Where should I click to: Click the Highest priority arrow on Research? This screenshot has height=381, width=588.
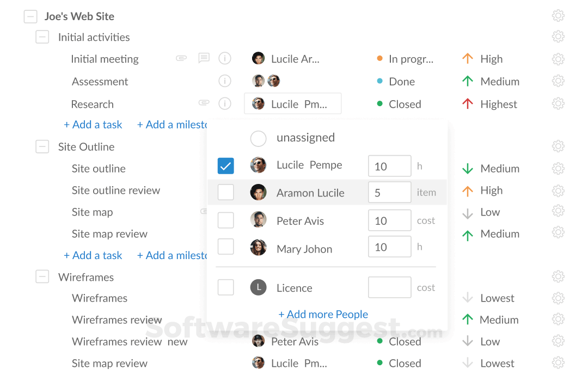(x=468, y=103)
